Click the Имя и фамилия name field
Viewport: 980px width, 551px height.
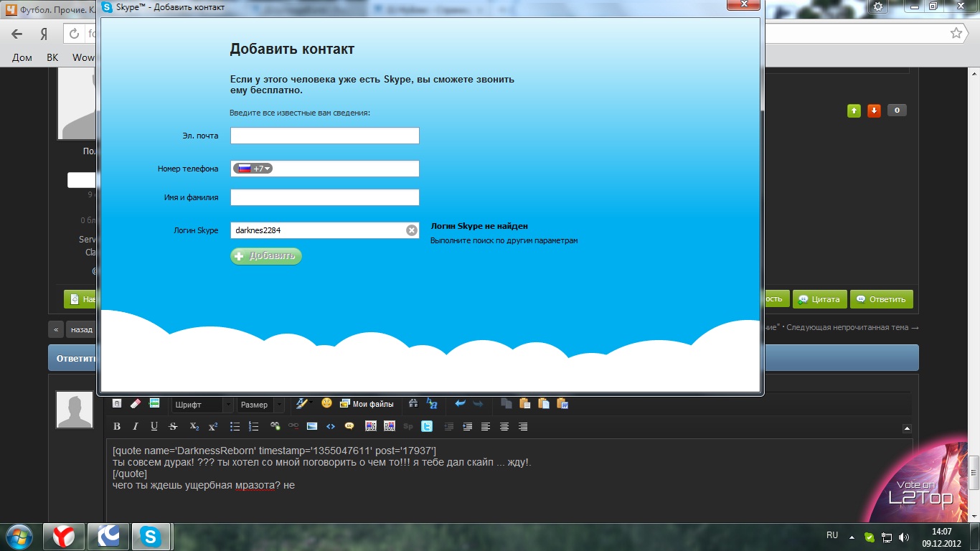[x=325, y=197]
